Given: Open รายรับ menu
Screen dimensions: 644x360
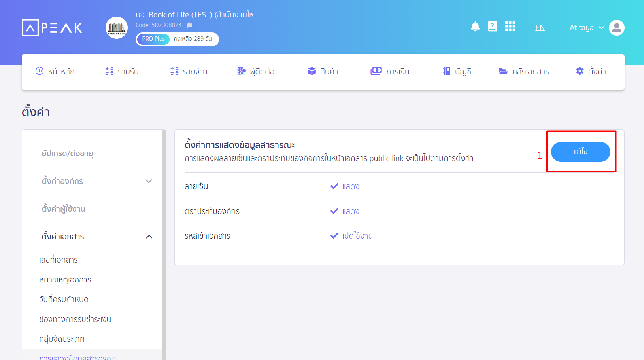Looking at the screenshot, I should tap(122, 72).
